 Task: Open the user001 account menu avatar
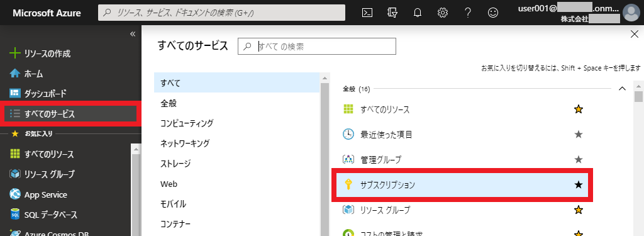tap(631, 13)
